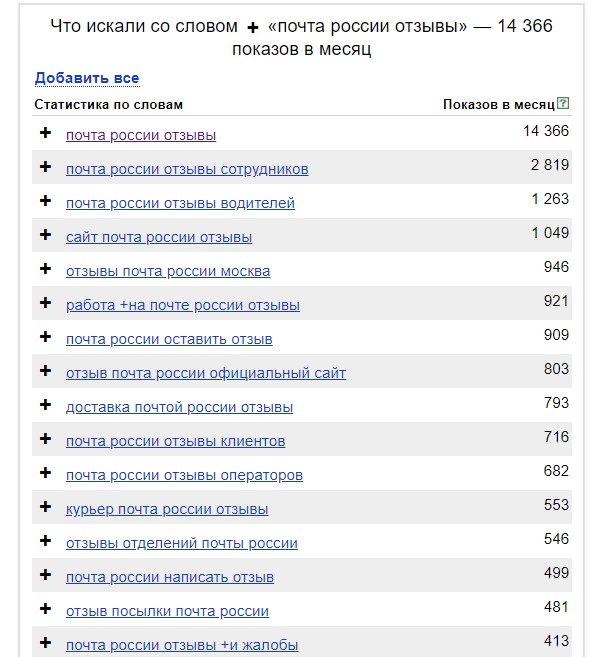Add 'почта россии отзывы +и жалобы' plus icon
Image resolution: width=597 pixels, height=657 pixels.
[45, 642]
